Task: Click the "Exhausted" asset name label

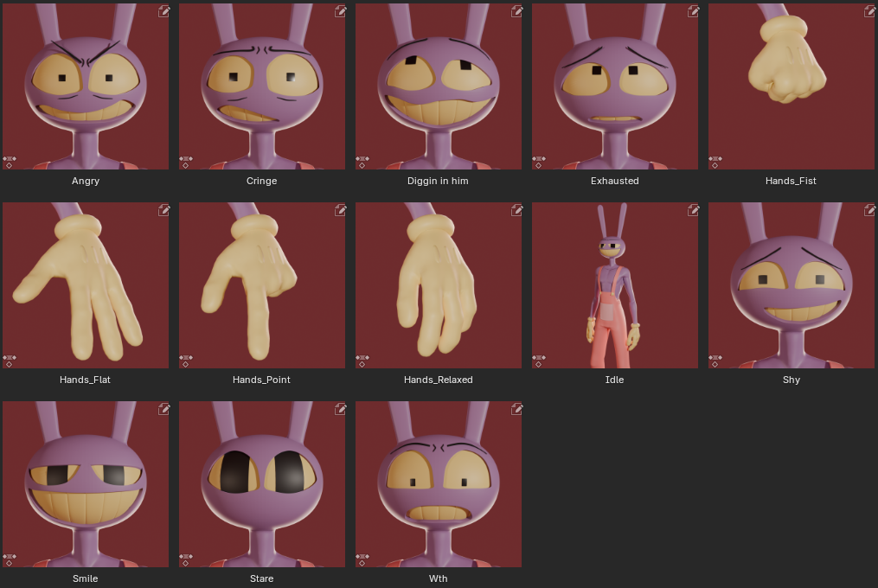Action: (x=615, y=181)
